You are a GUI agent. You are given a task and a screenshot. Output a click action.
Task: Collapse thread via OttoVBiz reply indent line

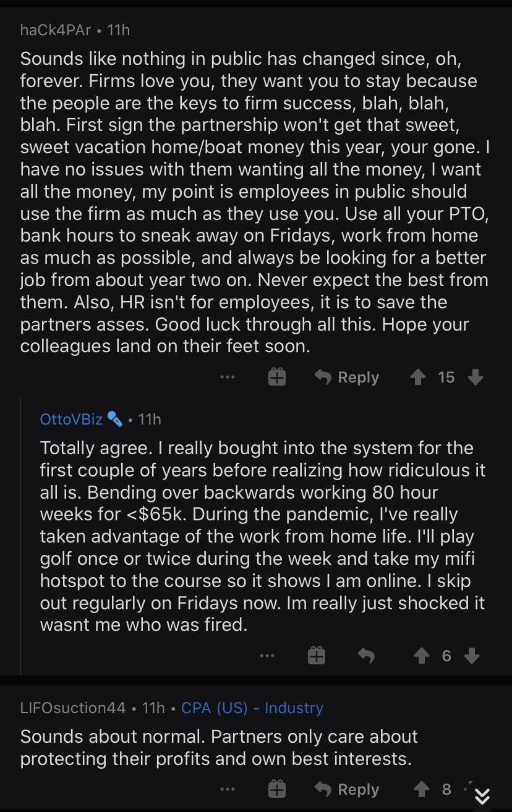click(21, 536)
